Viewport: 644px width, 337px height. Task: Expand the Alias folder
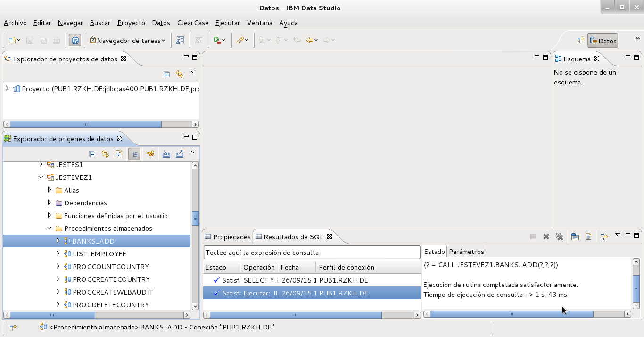(x=50, y=190)
